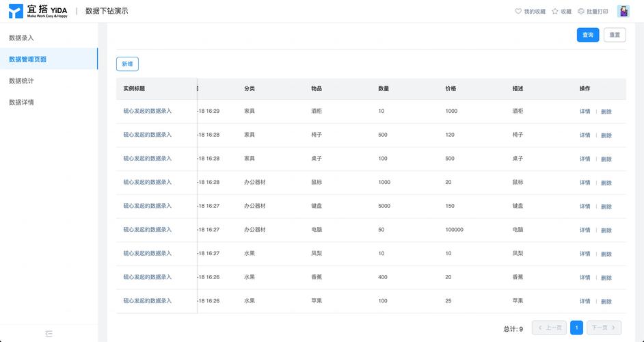Click the 下一页 pagination button
This screenshot has height=342, width=644.
point(604,328)
